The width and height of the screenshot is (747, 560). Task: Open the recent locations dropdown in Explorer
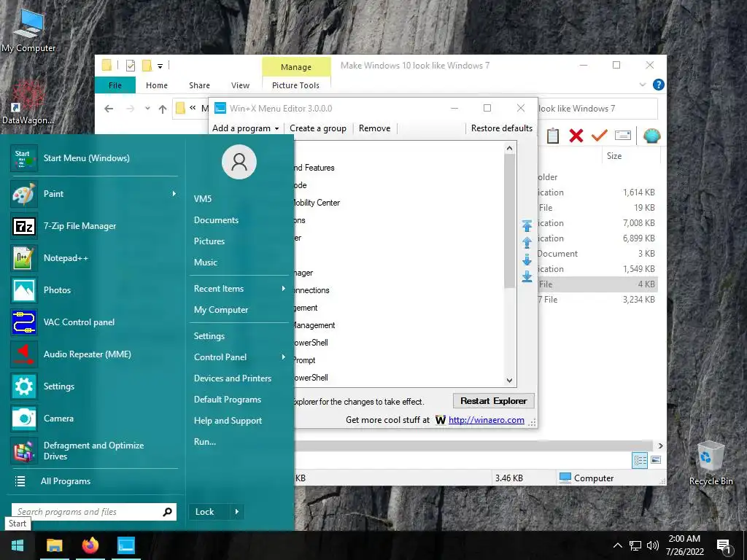147,109
